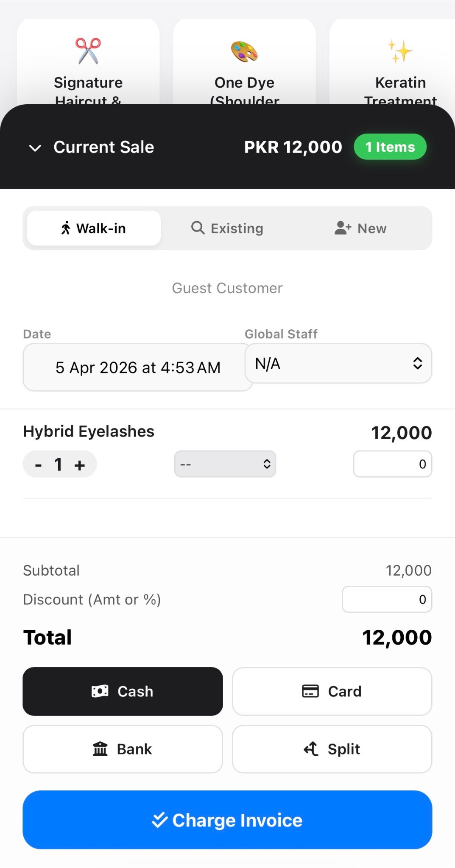455x868 pixels.
Task: Select the Walk-in customer tab
Action: tap(94, 228)
